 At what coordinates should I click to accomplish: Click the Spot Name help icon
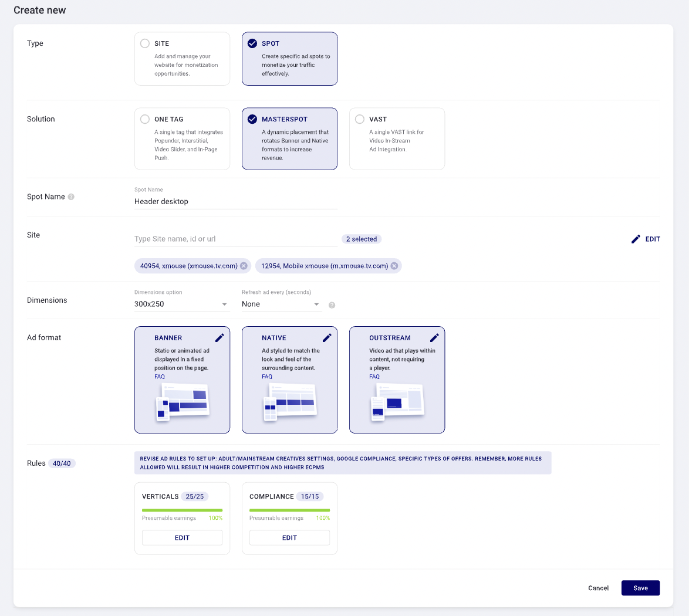(x=71, y=197)
